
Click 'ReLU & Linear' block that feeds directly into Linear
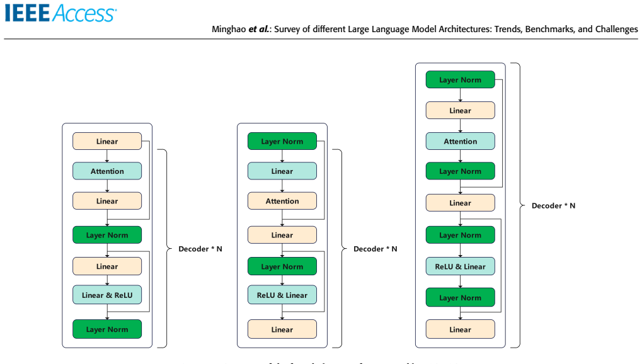click(282, 295)
